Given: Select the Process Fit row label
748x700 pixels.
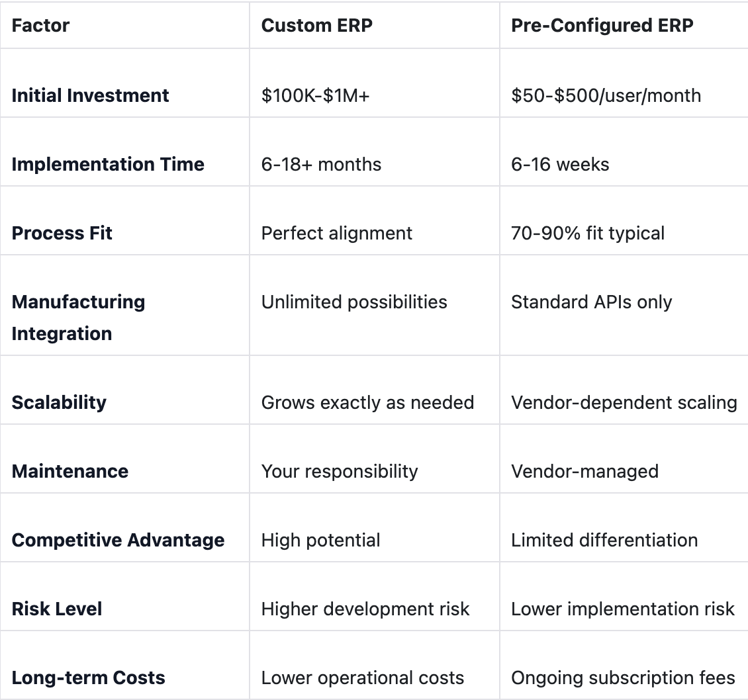Looking at the screenshot, I should [62, 233].
